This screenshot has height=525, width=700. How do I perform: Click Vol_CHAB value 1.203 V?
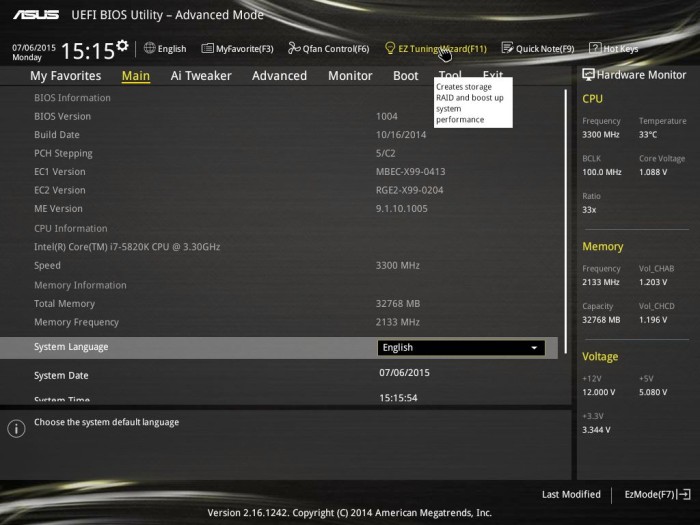click(x=653, y=282)
